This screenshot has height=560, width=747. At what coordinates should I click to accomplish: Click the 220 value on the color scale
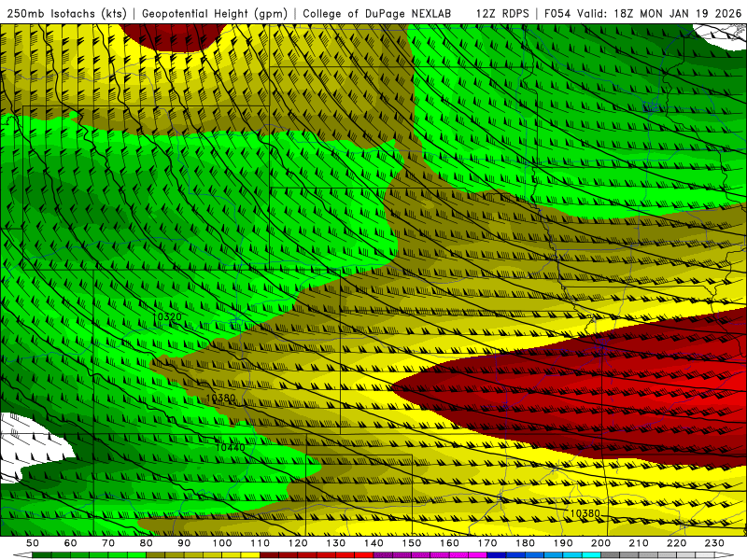(x=676, y=543)
